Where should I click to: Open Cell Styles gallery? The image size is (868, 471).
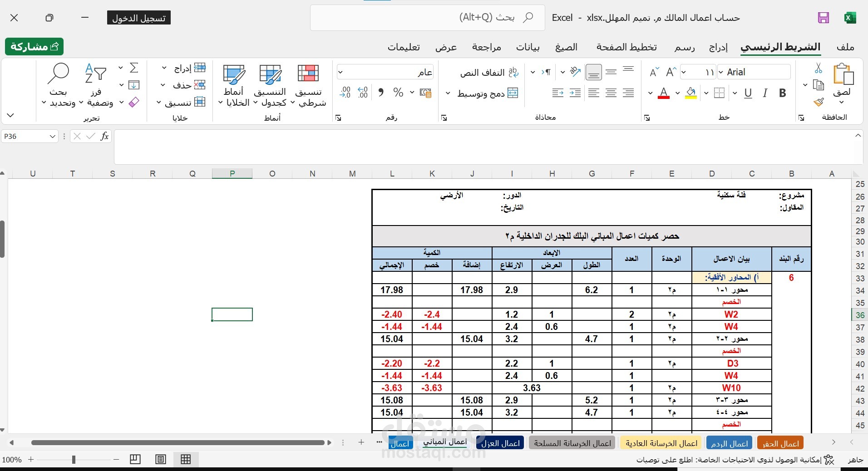pos(234,85)
